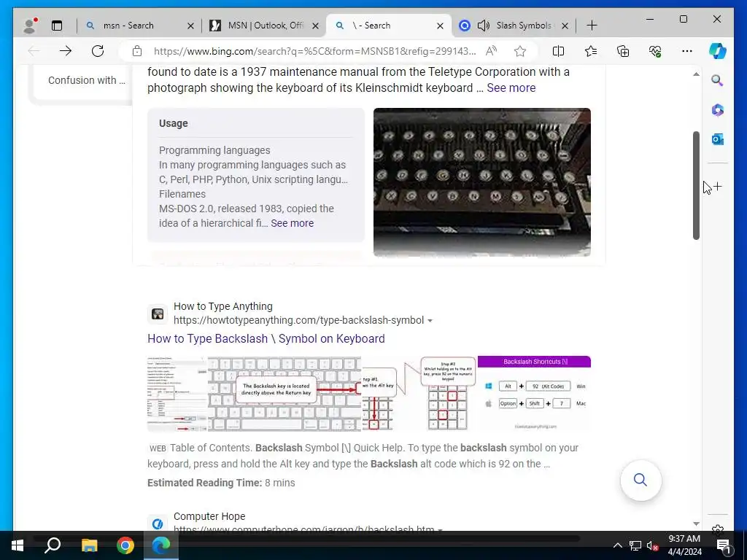Image resolution: width=747 pixels, height=560 pixels.
Task: Click Estimated Reading Time: 8 mins text
Action: [221, 483]
